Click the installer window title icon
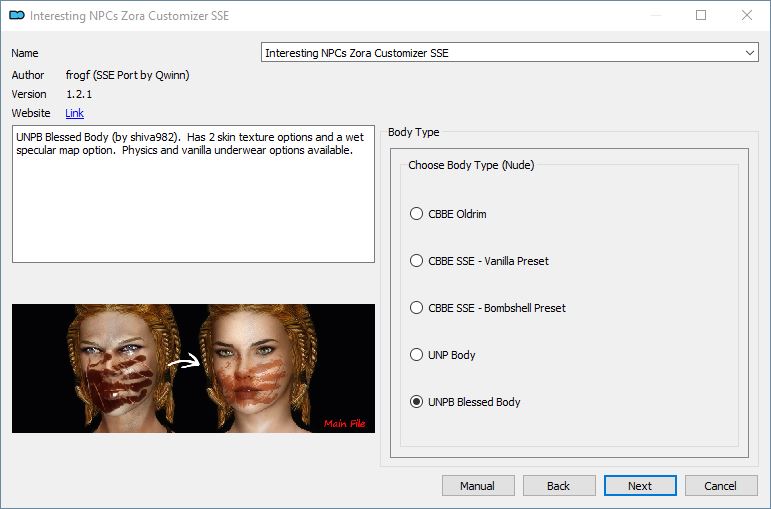This screenshot has height=509, width=771. point(17,15)
